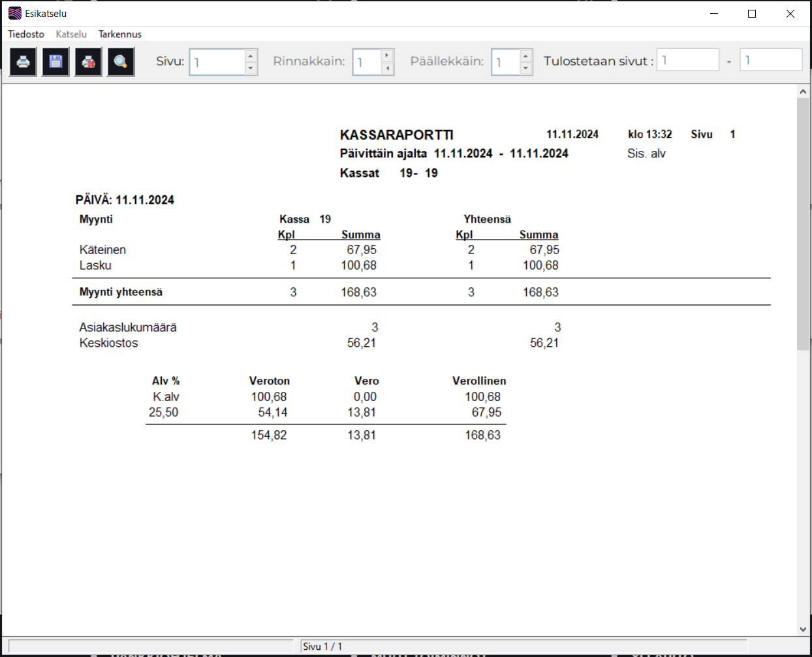Click the printer icon with red X

click(88, 62)
